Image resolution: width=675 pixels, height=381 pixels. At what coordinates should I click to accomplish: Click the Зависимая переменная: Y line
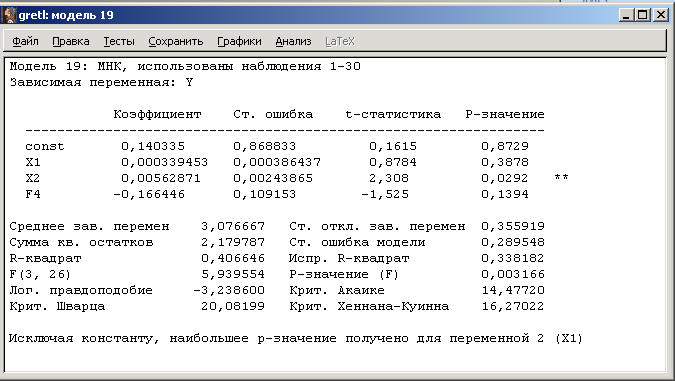point(101,82)
